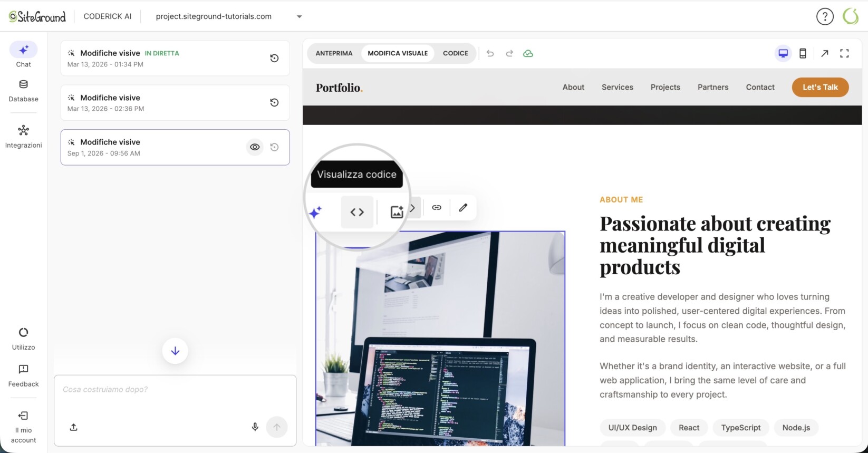Viewport: 868px width, 453px height.
Task: Click the cloud publish status icon
Action: pos(528,53)
